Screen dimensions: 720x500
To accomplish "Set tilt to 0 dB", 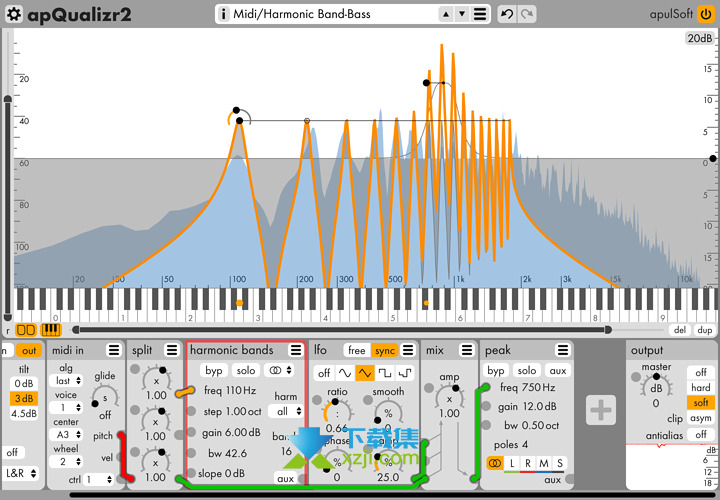I will click(x=23, y=383).
